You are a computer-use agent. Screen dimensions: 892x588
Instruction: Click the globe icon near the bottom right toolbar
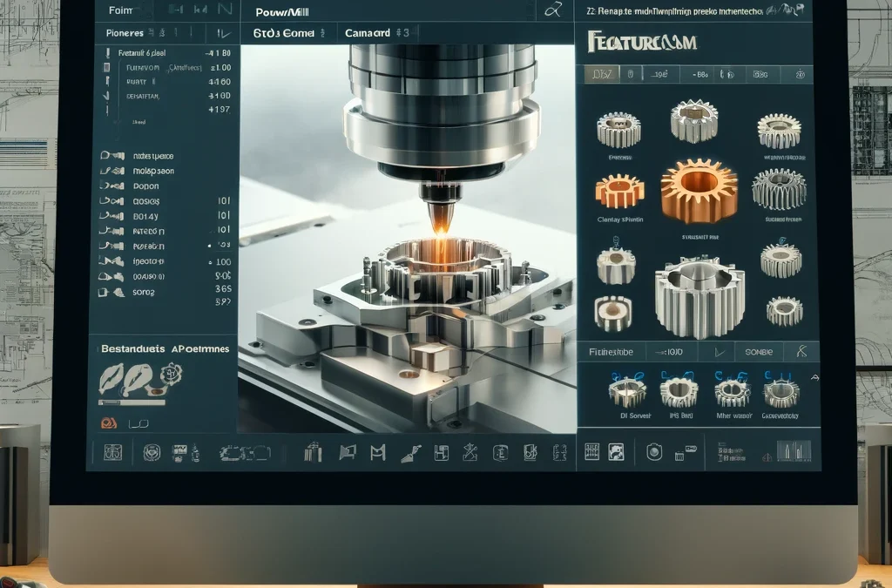655,453
